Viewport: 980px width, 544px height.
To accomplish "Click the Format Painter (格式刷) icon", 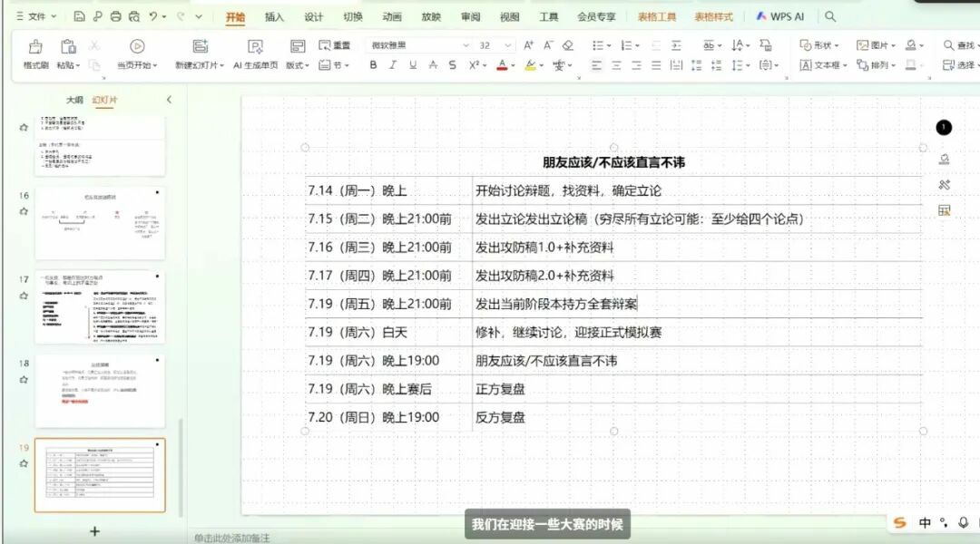I will [35, 47].
